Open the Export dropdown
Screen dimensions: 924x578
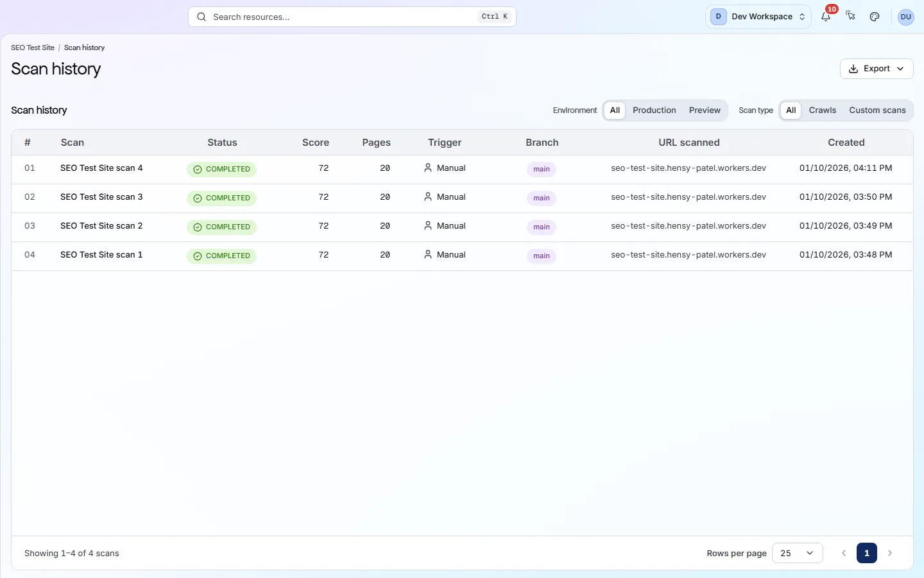(877, 69)
